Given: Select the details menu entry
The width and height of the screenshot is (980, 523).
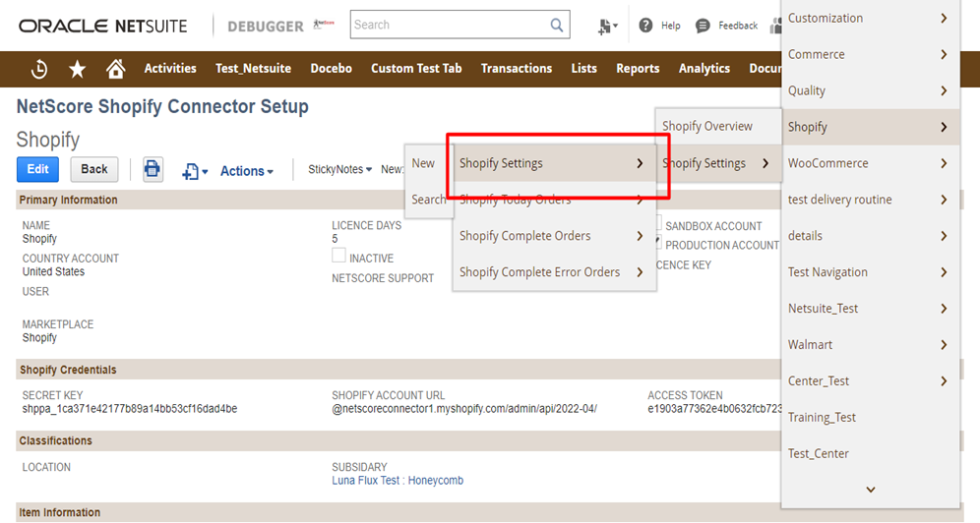Looking at the screenshot, I should click(x=870, y=236).
